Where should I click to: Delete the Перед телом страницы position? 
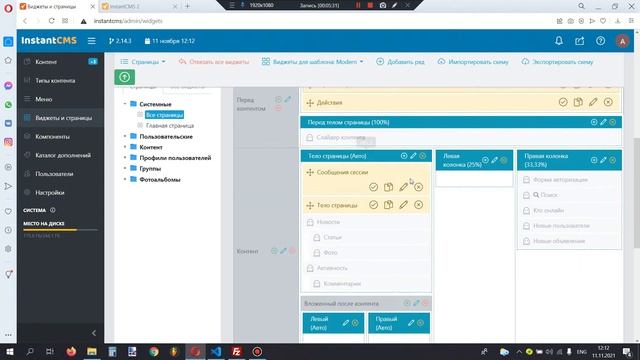coord(613,122)
